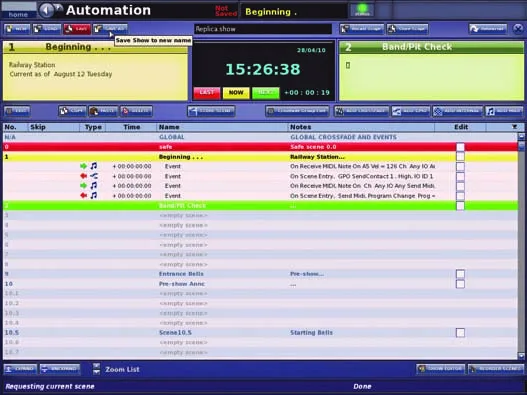Click the home button
Screen dimensions: 527x395
[18, 10]
